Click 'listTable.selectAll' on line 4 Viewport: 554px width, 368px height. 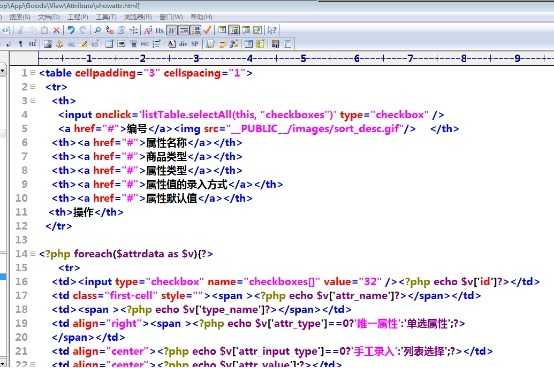188,115
